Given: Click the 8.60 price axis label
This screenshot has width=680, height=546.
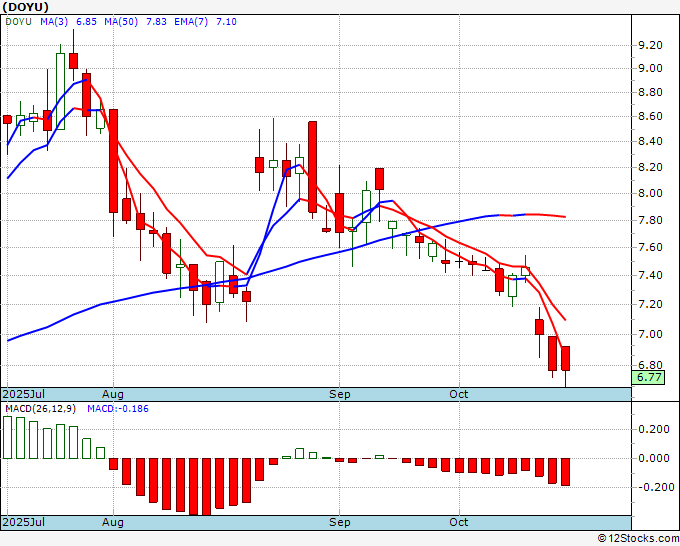Looking at the screenshot, I should pos(650,116).
